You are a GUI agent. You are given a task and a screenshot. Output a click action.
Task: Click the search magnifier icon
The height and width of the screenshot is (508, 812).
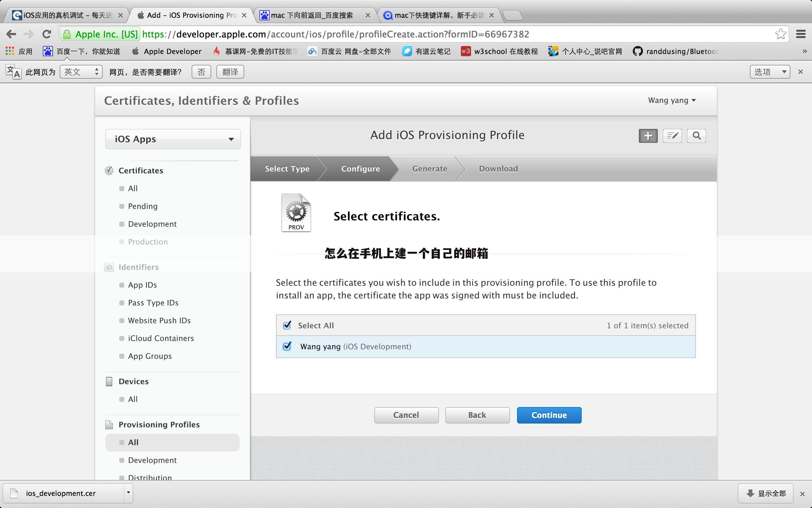click(696, 136)
